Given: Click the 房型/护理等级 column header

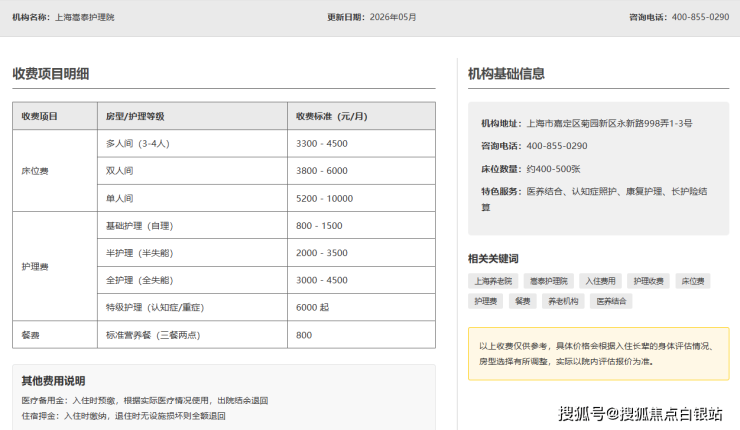Looking at the screenshot, I should [193, 116].
